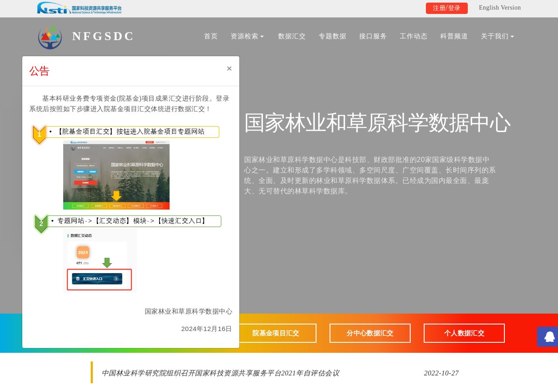Open the 接口服务 menu item

pos(373,36)
